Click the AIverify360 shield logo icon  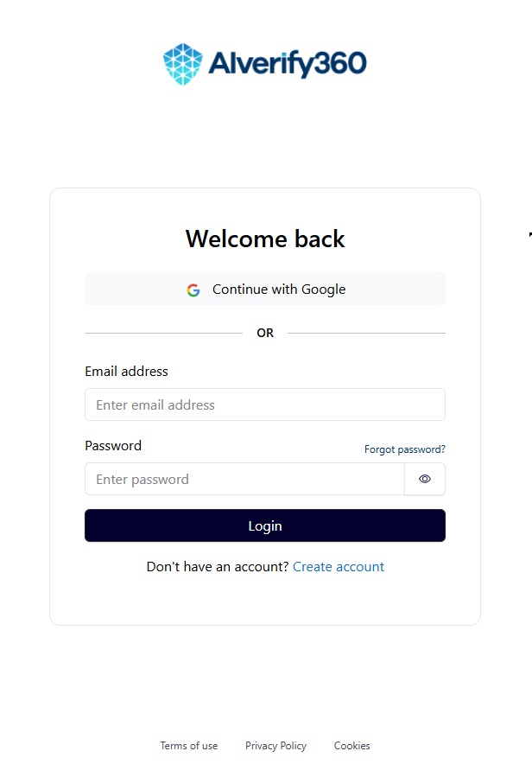click(183, 64)
